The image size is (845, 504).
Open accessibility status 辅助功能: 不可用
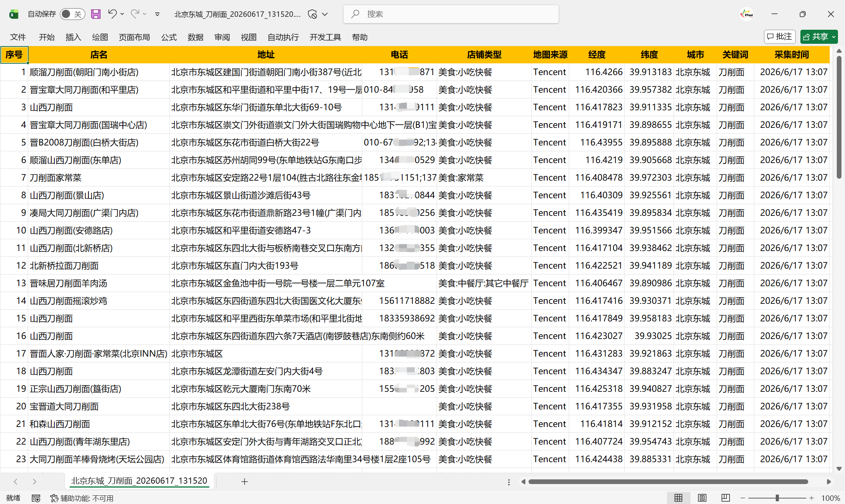pos(82,498)
